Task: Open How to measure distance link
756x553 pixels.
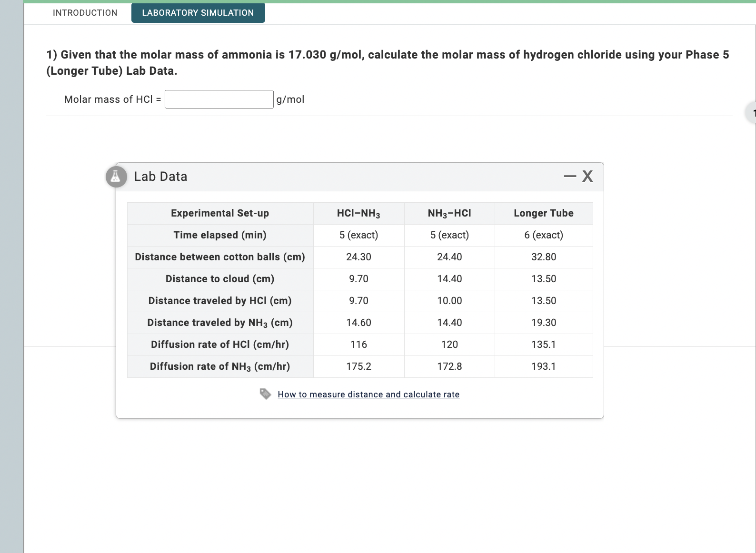Action: tap(368, 395)
